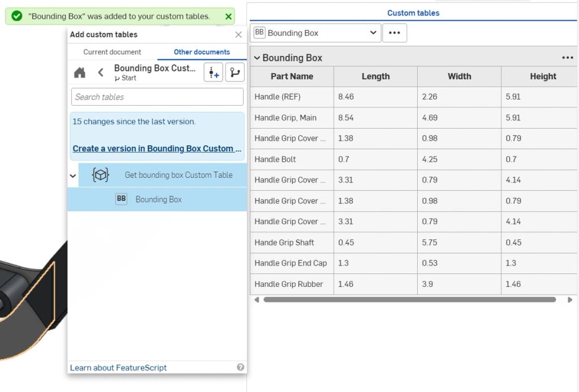Screen dimensions: 579x392
Task: Click into the Search tables field
Action: (x=155, y=97)
